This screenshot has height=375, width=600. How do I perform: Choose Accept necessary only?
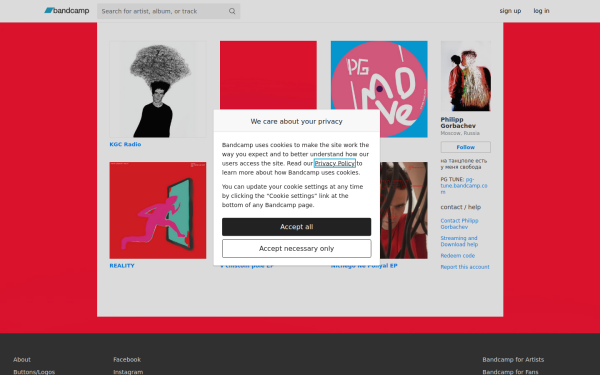tap(296, 248)
